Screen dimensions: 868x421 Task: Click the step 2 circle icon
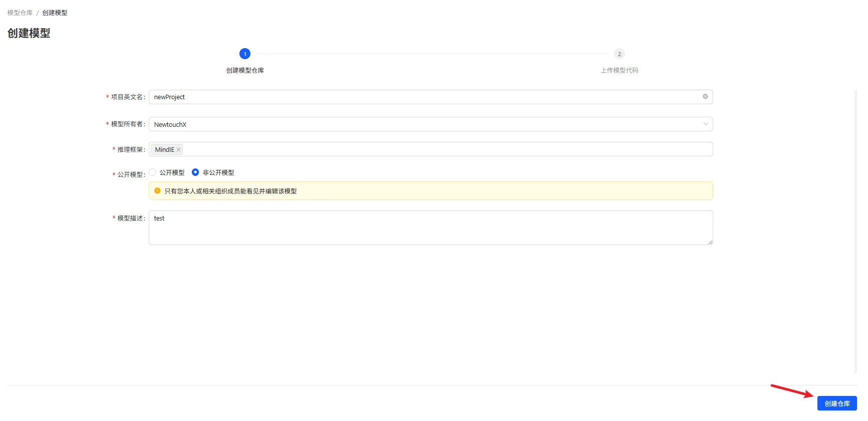coord(620,54)
